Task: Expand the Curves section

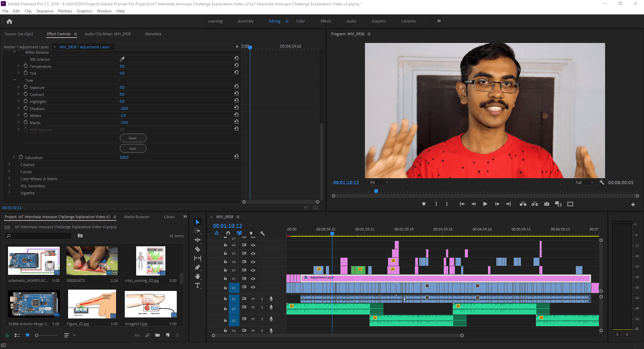Action: pyautogui.click(x=9, y=171)
